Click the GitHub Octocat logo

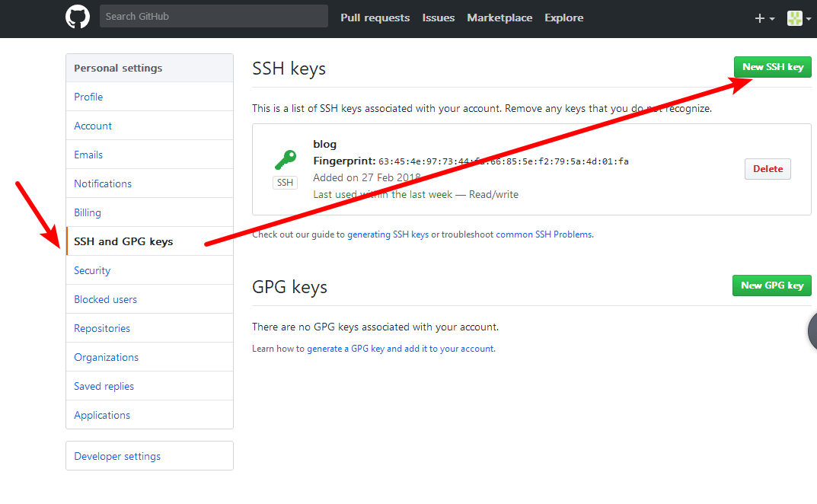point(78,18)
